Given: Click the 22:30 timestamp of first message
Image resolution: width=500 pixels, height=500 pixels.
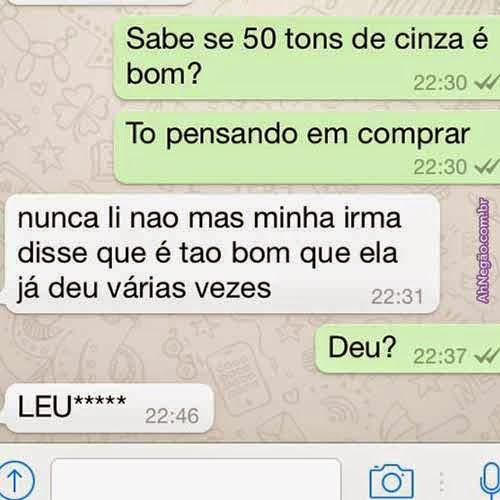Looking at the screenshot, I should [440, 83].
